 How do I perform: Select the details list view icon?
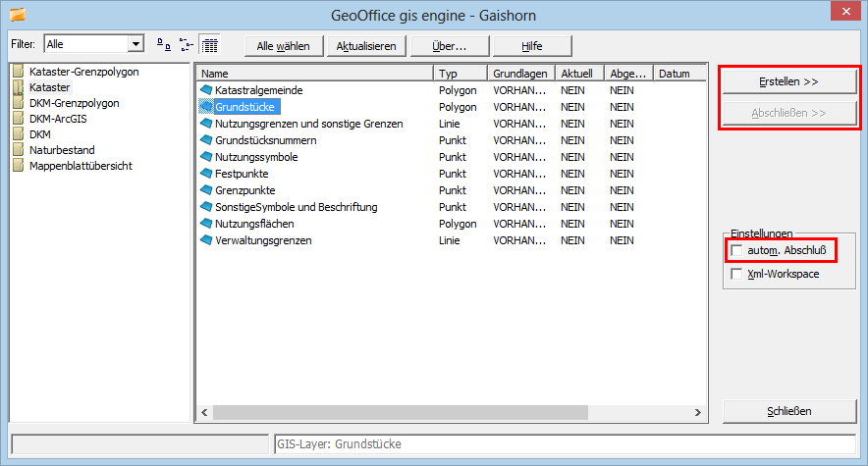[x=210, y=45]
